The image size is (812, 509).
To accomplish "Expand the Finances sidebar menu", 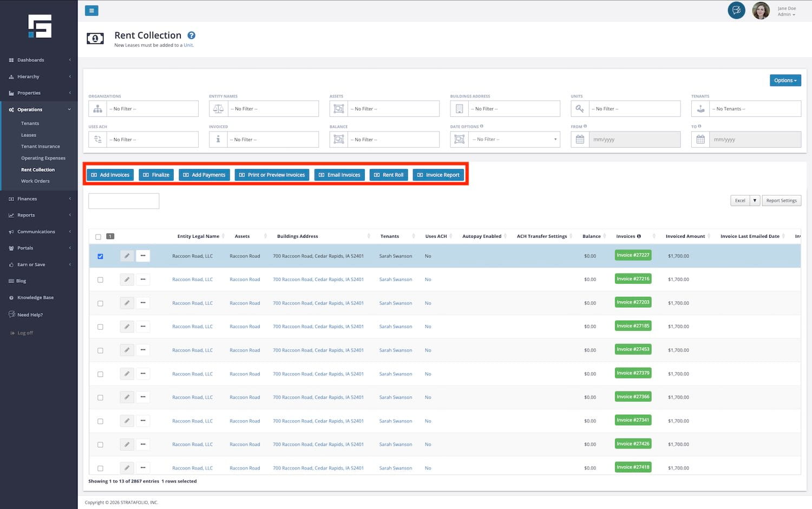I will pos(27,199).
